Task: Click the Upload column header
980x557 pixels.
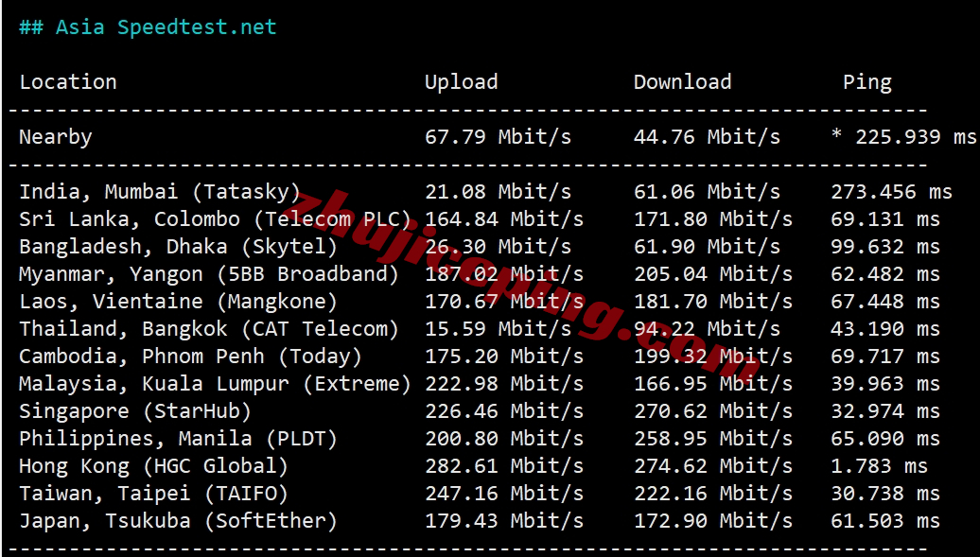Action: 462,82
